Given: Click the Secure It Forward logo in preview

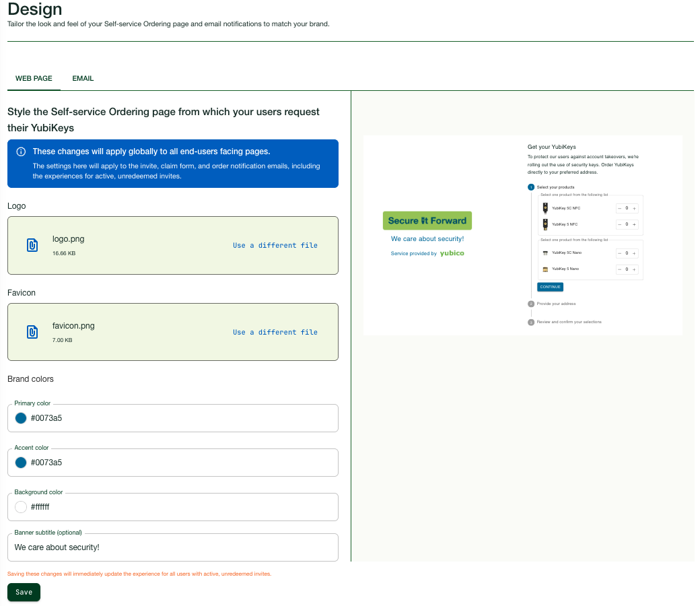Looking at the screenshot, I should [427, 221].
